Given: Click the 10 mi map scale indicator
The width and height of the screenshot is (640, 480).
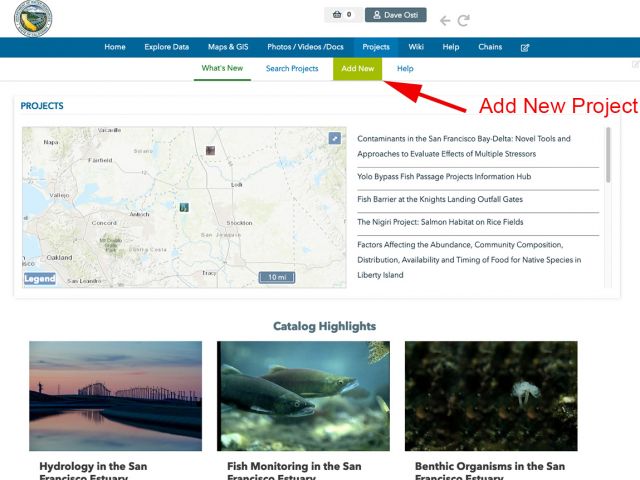Looking at the screenshot, I should point(277,277).
